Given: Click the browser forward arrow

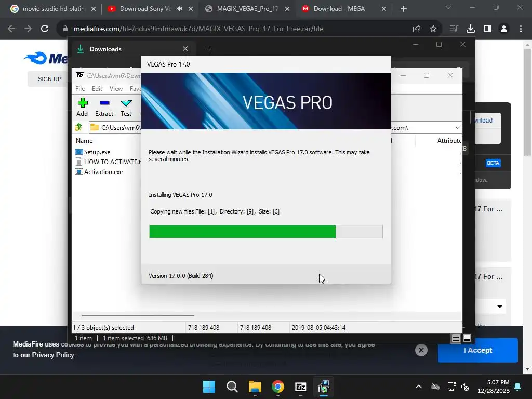Looking at the screenshot, I should (x=28, y=29).
